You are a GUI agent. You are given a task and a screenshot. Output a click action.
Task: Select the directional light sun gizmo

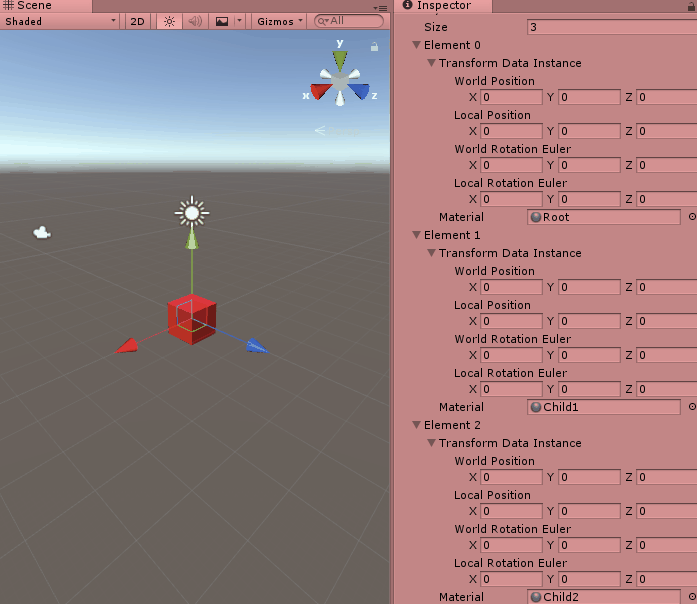[x=192, y=213]
